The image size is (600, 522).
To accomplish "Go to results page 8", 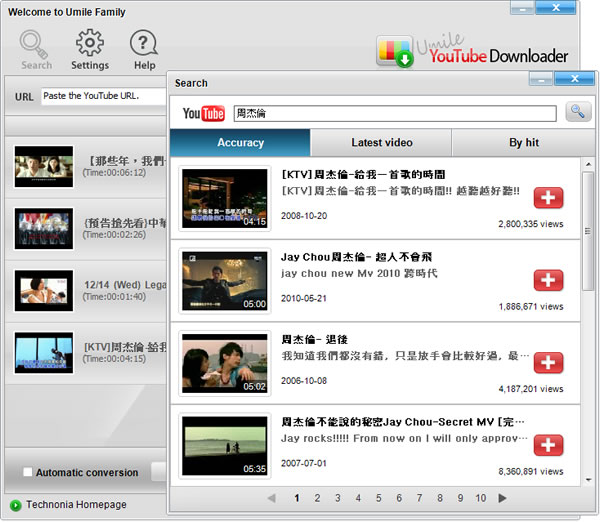I will tap(440, 498).
